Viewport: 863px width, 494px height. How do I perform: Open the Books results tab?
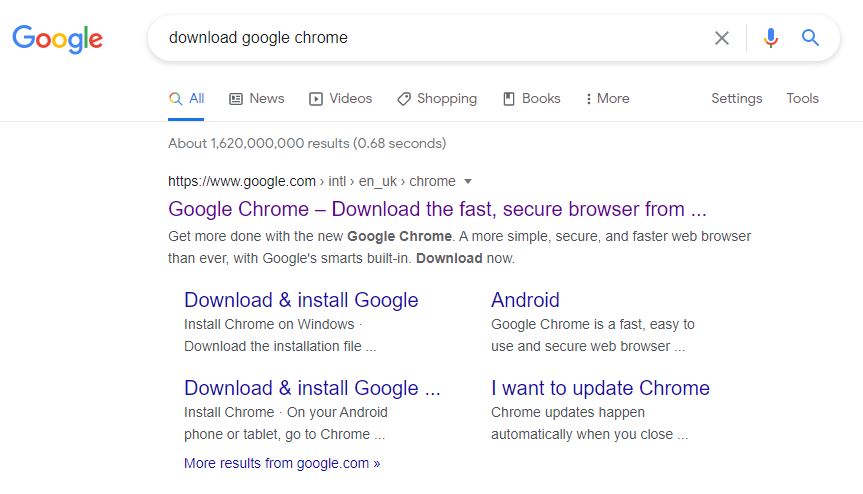(532, 98)
